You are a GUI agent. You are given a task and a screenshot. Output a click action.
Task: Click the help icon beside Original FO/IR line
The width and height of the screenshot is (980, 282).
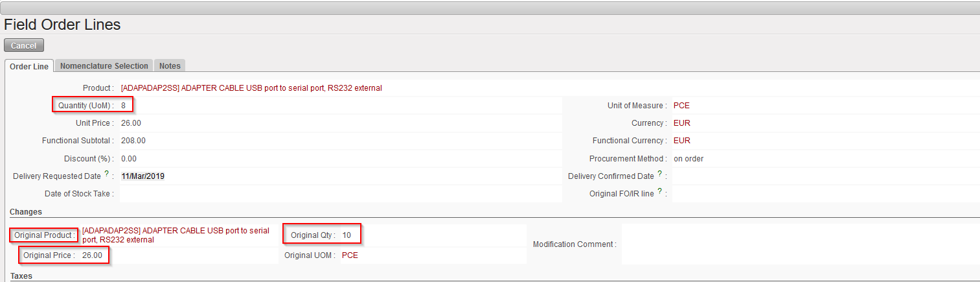tap(659, 191)
